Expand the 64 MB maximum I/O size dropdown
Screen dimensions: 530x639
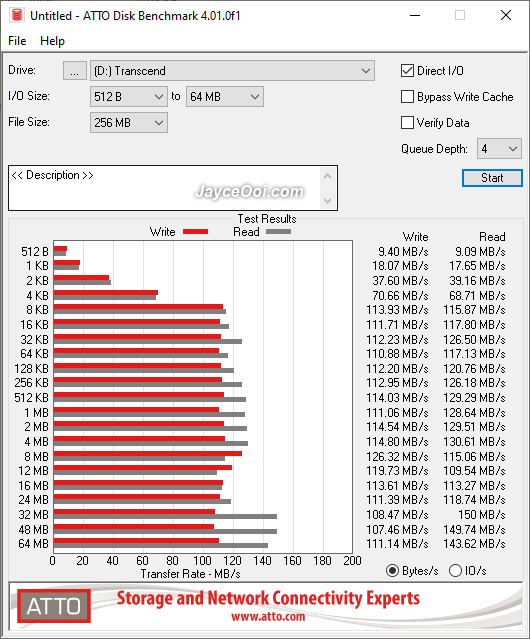(x=225, y=97)
